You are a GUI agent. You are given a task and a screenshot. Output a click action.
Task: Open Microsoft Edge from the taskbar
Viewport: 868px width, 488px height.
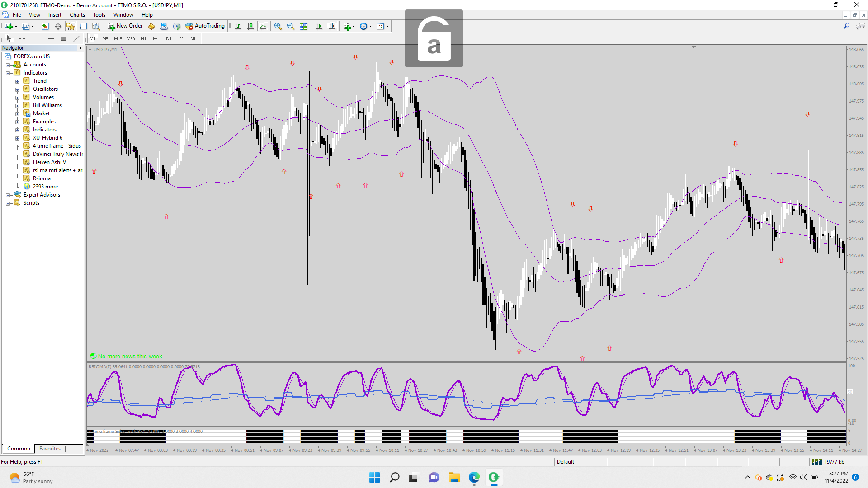click(474, 477)
